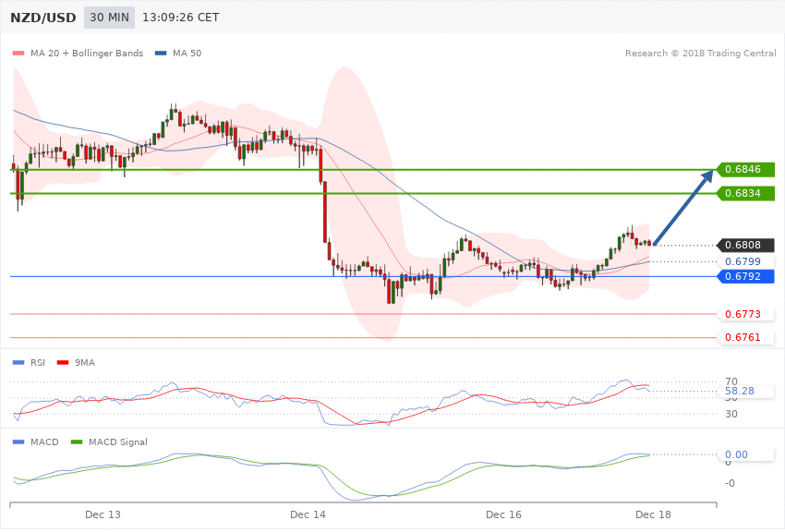Click the Research © 2018 Trading Central credit
Image resolution: width=785 pixels, height=532 pixels.
coord(700,53)
